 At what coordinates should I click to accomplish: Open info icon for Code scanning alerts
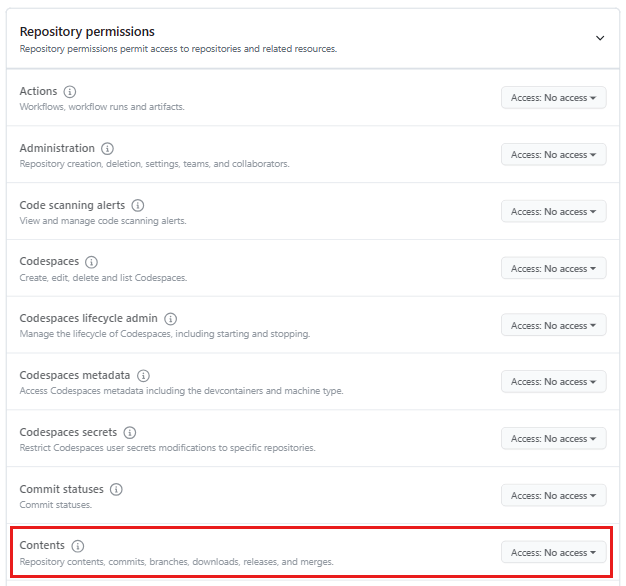point(138,206)
